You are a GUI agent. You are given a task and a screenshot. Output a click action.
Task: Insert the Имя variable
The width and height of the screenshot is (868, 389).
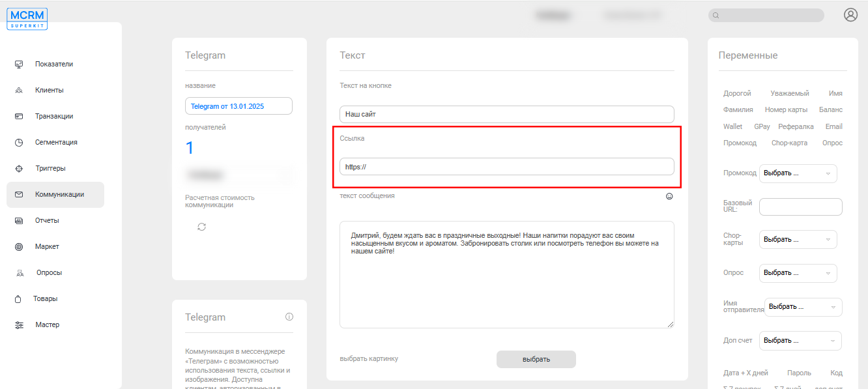[835, 93]
